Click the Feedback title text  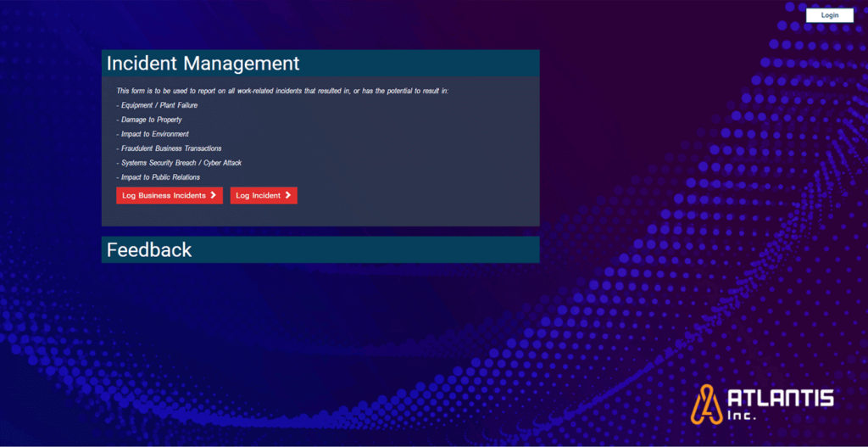(149, 250)
